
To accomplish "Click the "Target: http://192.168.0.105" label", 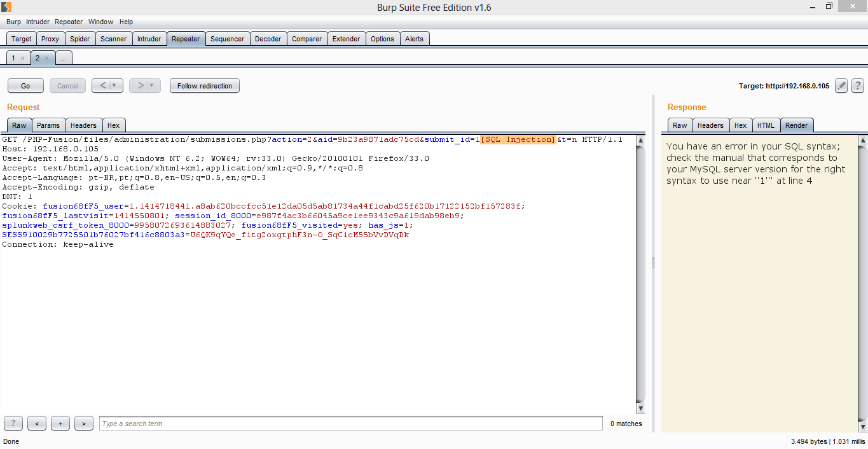I will tap(784, 86).
